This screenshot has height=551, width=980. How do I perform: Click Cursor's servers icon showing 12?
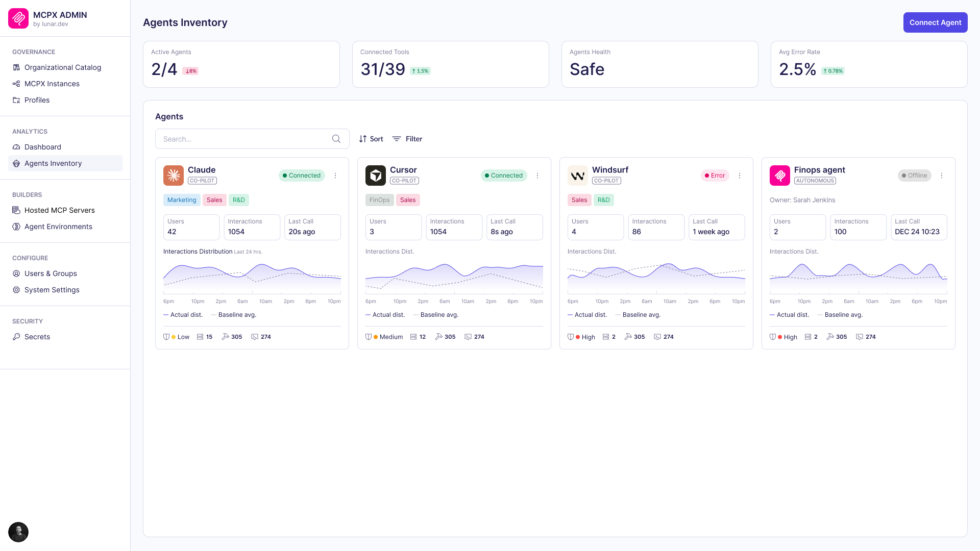pyautogui.click(x=413, y=337)
